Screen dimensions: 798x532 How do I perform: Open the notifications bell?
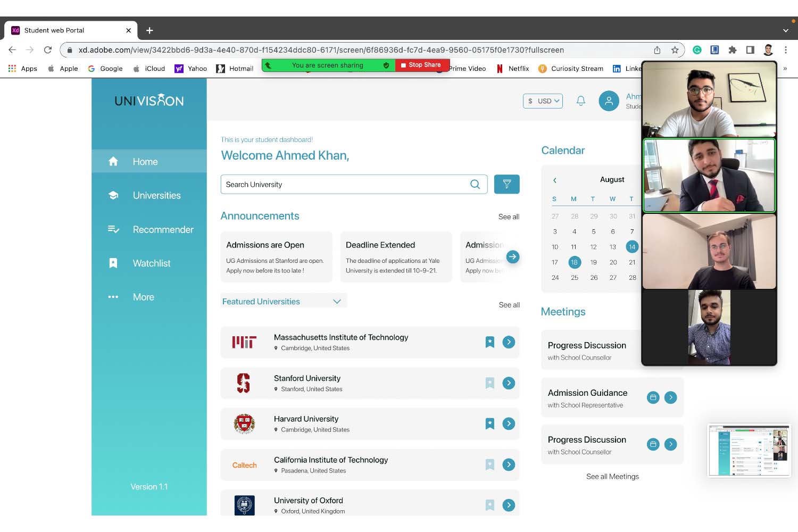(580, 101)
